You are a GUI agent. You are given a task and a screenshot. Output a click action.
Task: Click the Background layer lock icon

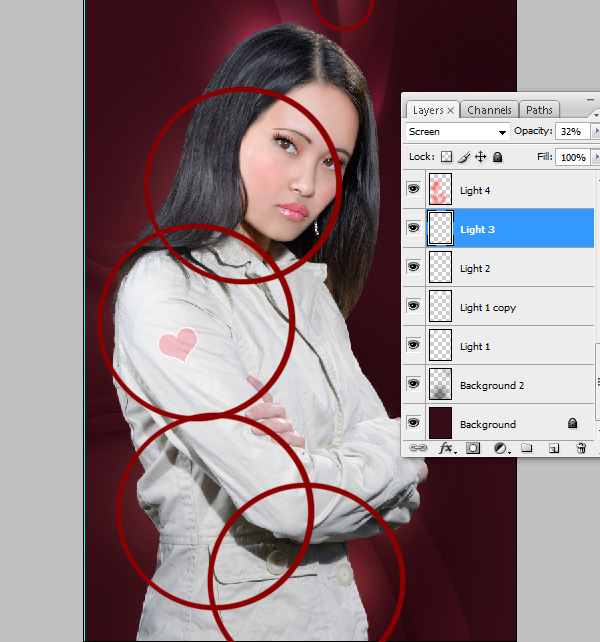tap(572, 423)
